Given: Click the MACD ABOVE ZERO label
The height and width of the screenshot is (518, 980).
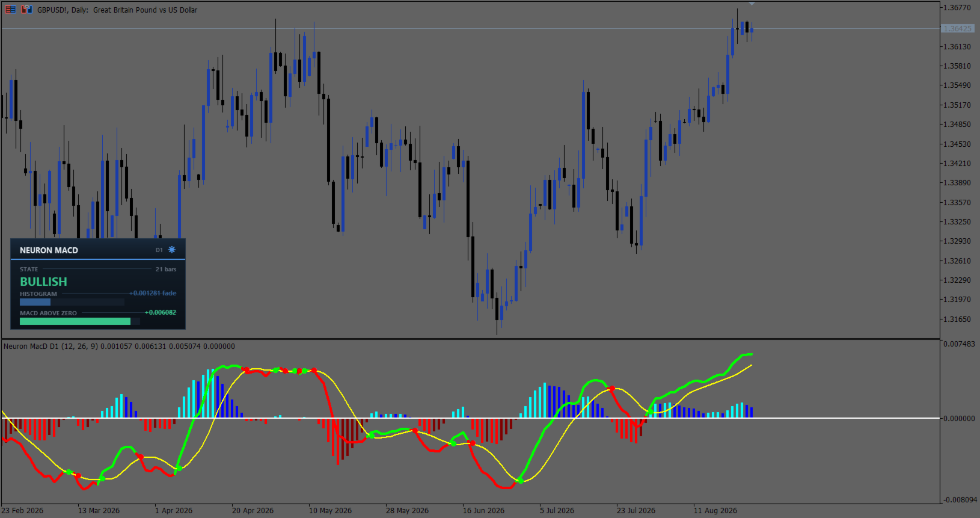Looking at the screenshot, I should click(48, 313).
